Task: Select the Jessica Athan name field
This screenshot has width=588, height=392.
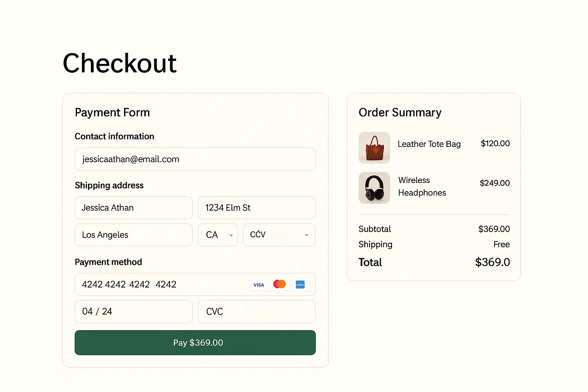Action: 133,208
